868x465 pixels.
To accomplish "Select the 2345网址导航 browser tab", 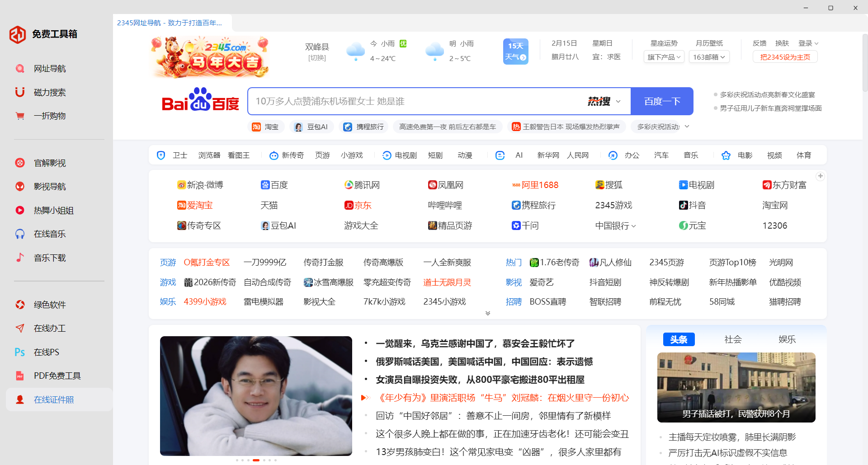I will [x=172, y=23].
